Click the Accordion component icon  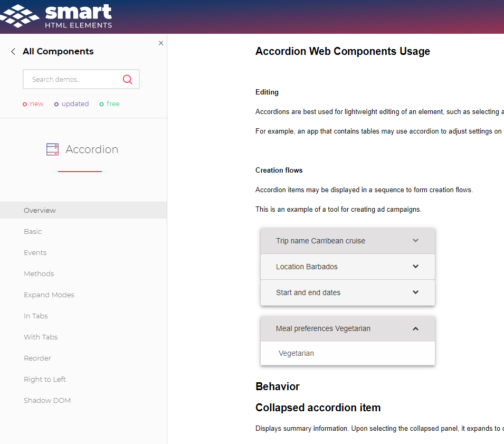point(52,149)
